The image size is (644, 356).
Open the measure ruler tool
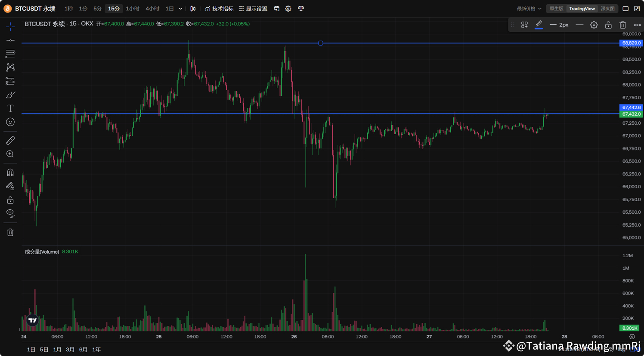point(10,140)
